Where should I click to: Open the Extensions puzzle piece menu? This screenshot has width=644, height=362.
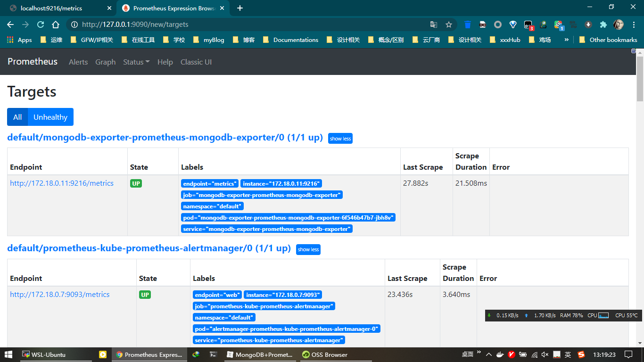tap(603, 25)
